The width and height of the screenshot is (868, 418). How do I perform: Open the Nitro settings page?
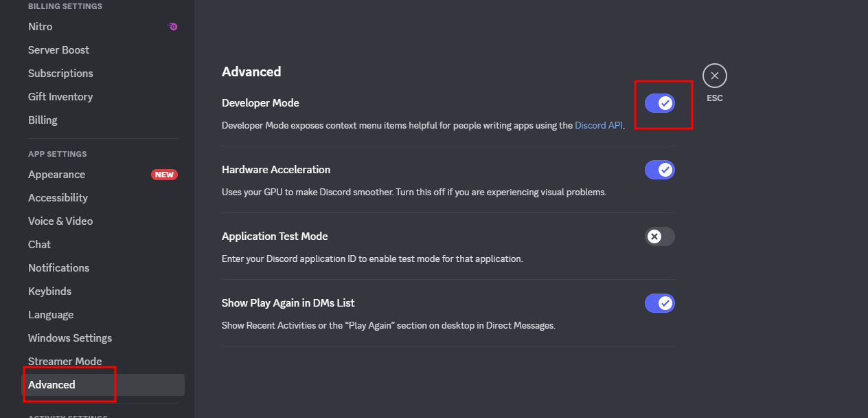(x=103, y=27)
